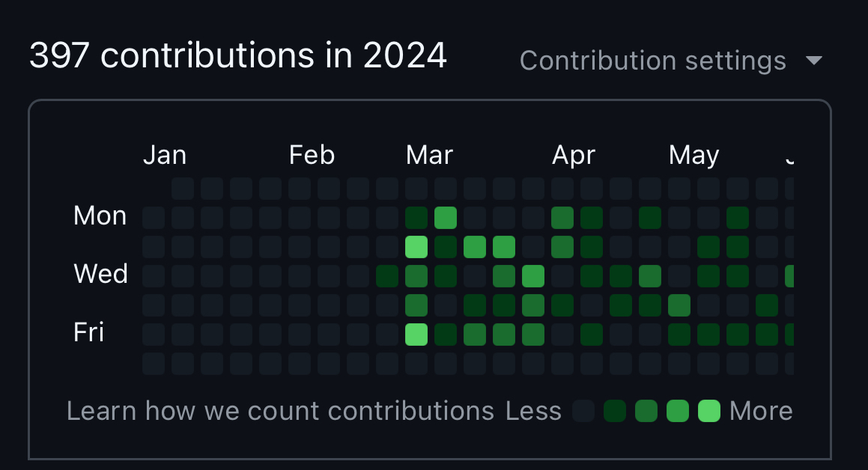
Task: Click the bright green Monday cell in March
Action: tap(446, 218)
